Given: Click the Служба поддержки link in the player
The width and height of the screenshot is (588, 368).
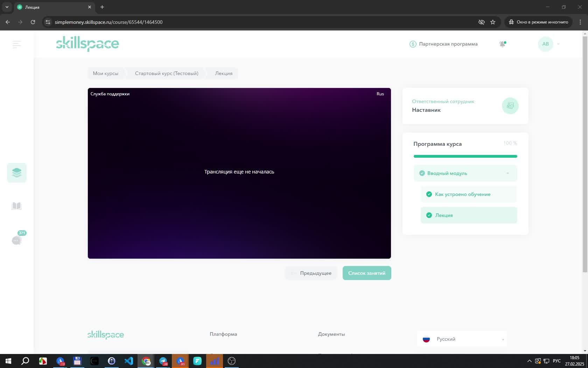Looking at the screenshot, I should click(x=110, y=94).
